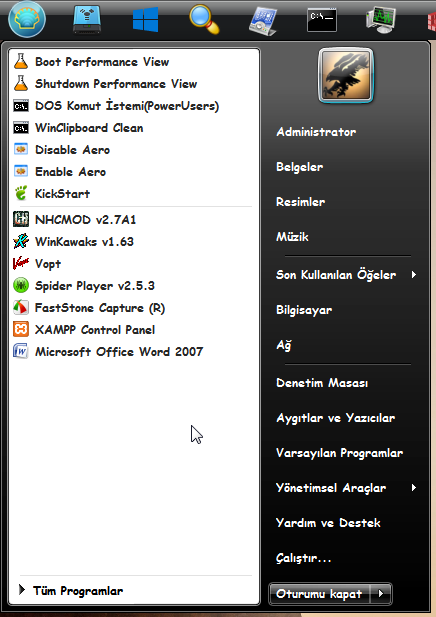Click the Vopt program icon

pos(21,263)
